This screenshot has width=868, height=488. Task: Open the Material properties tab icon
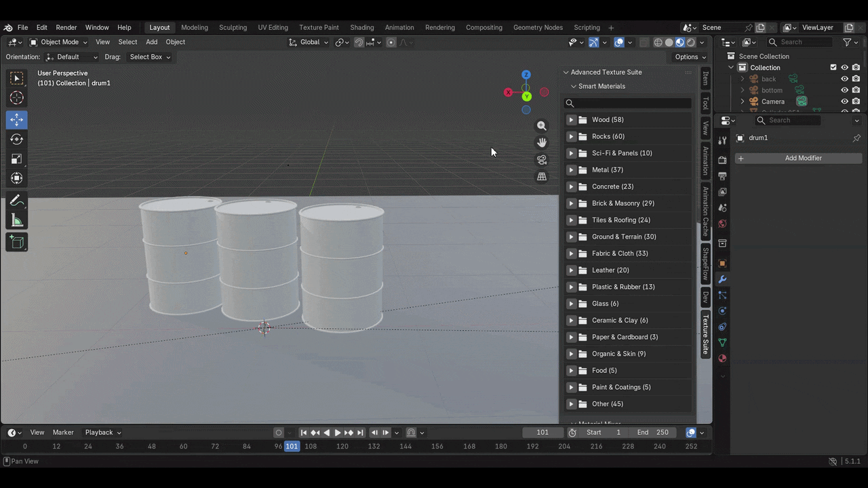click(x=722, y=359)
